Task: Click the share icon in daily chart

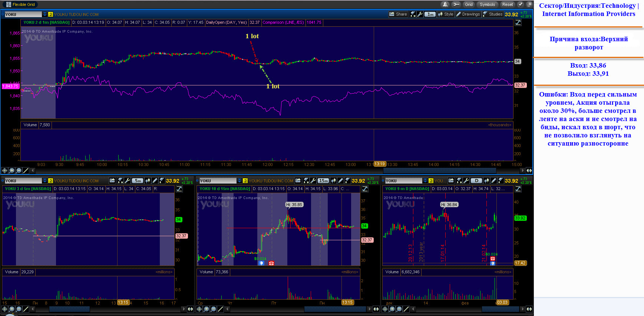Action: (x=451, y=180)
